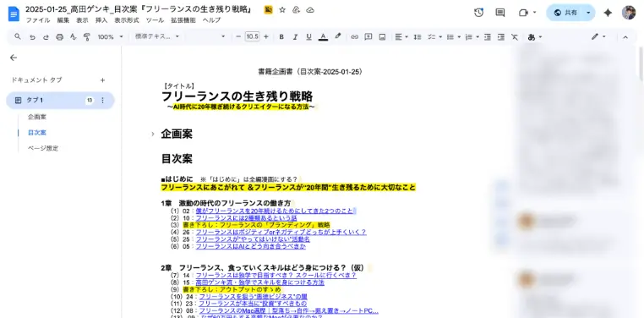This screenshot has height=318, width=644.
Task: Click the 共有 share button
Action: [565, 13]
